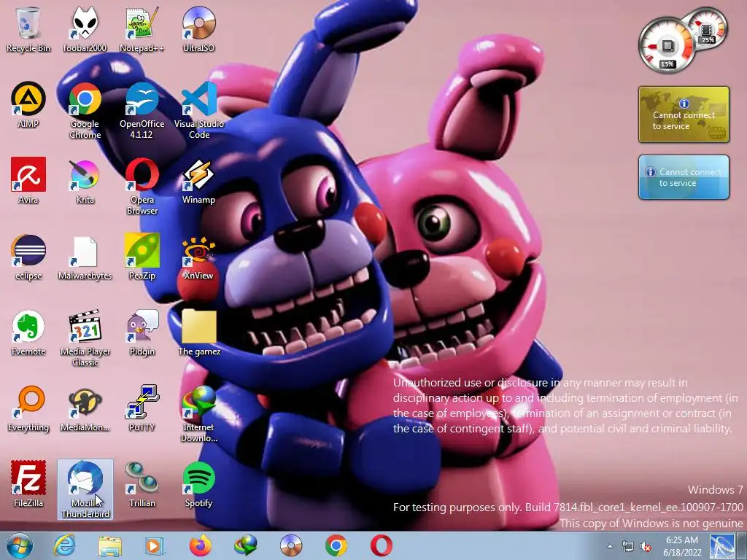This screenshot has width=747, height=560.
Task: Select the UltraISO desktop shortcut
Action: tap(198, 28)
